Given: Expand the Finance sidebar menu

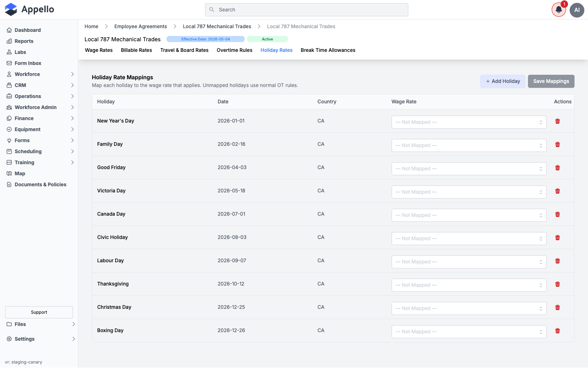Looking at the screenshot, I should tap(39, 118).
